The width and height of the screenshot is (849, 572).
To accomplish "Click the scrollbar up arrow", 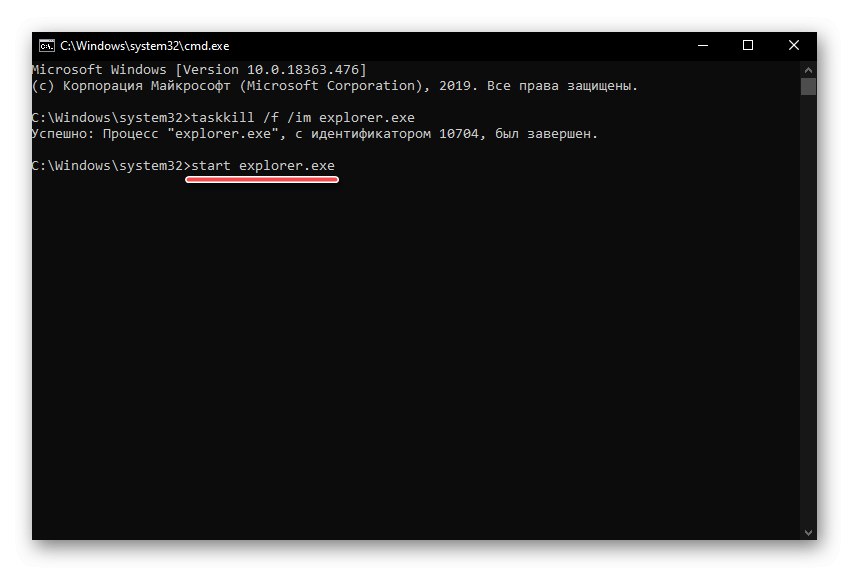I will 808,70.
